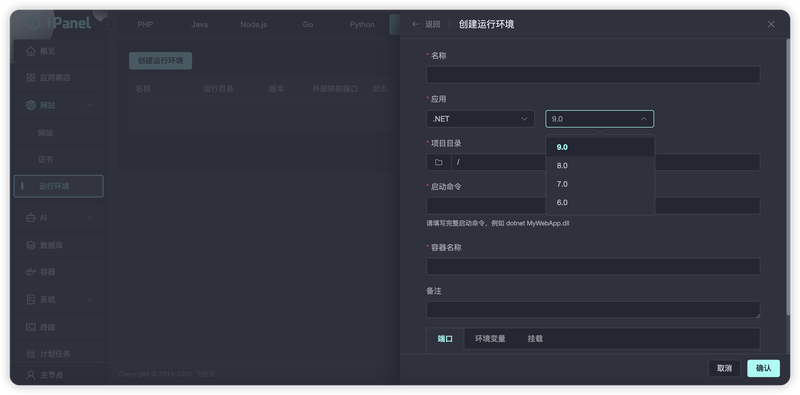Focus the 备注 text area
Viewport: 800px width, 395px height.
coord(593,310)
